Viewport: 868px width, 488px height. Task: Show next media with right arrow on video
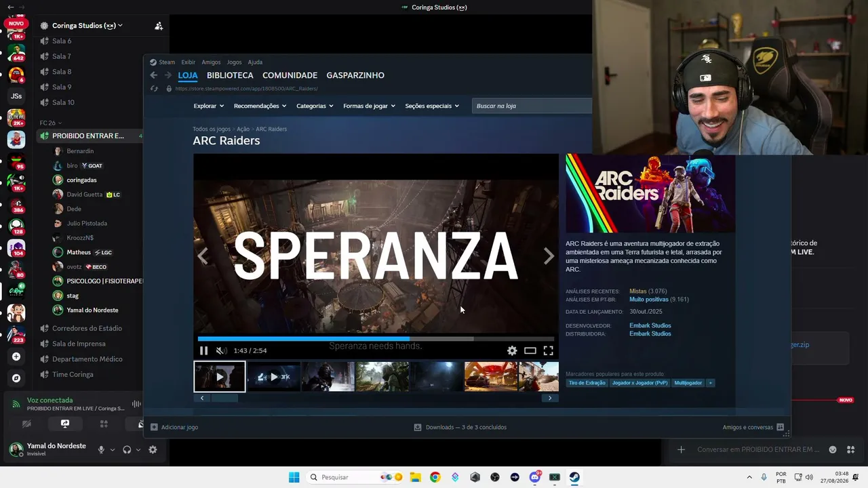pos(549,256)
